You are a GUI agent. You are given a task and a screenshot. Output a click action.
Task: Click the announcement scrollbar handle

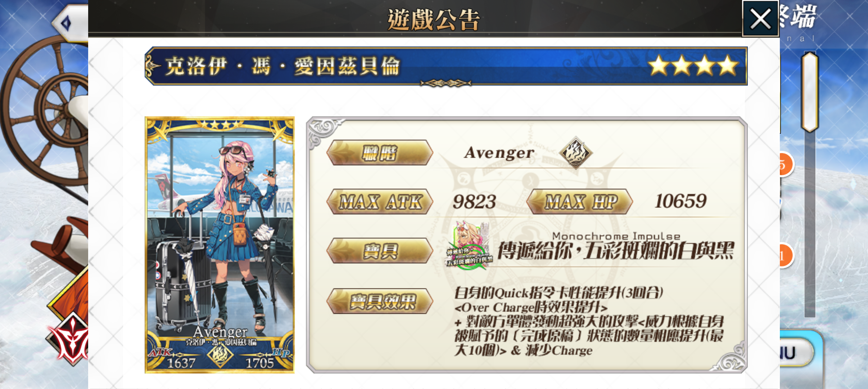click(810, 92)
